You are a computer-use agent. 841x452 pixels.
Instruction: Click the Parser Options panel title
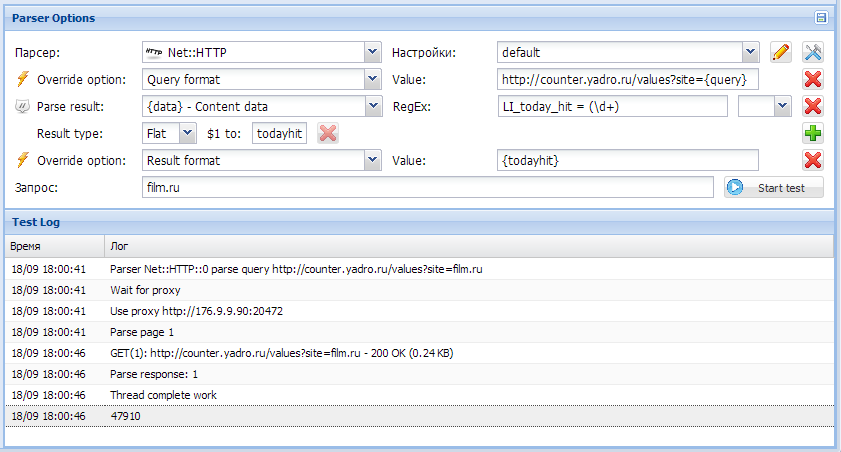point(54,18)
